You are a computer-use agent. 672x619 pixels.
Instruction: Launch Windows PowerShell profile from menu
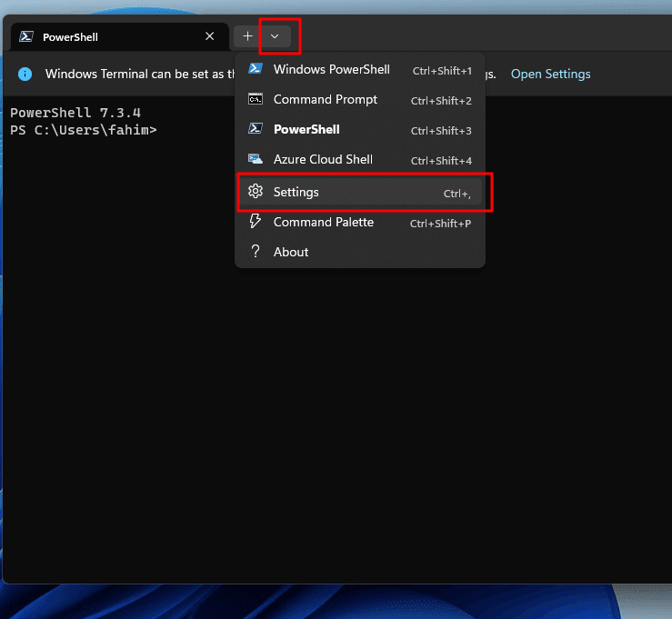[360, 70]
